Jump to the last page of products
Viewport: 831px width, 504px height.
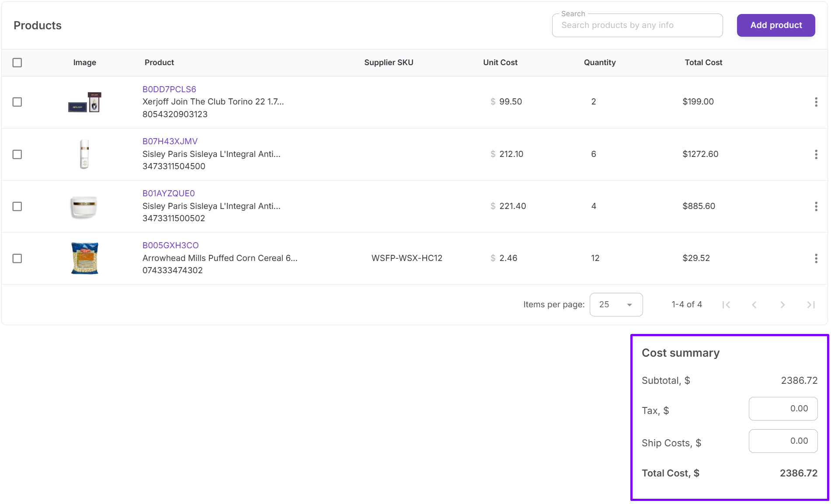tap(811, 305)
